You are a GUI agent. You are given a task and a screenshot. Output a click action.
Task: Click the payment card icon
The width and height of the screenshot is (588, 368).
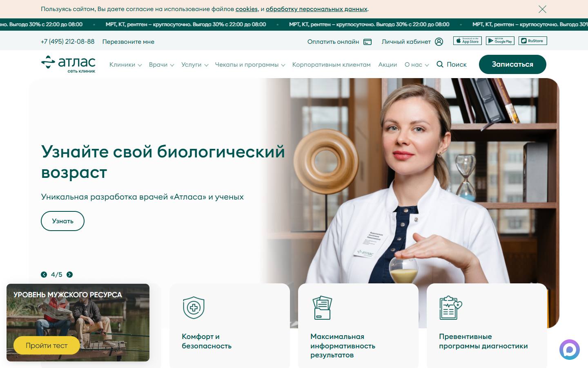[367, 42]
